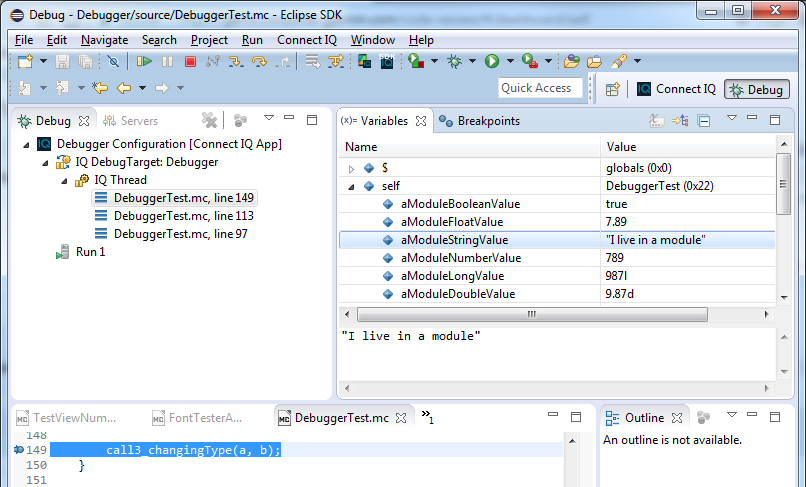Click the Run External Tools icon
806x487 pixels.
point(529,61)
